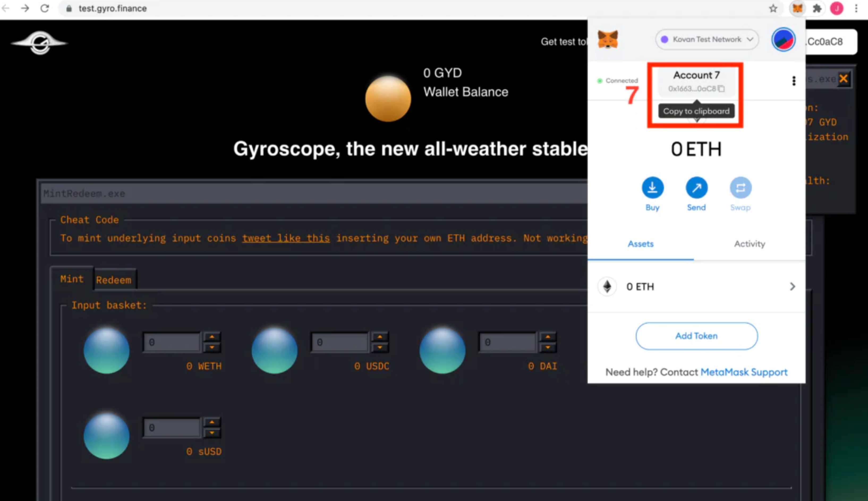Click the golden GYD balance orb
The image size is (868, 501).
click(388, 98)
